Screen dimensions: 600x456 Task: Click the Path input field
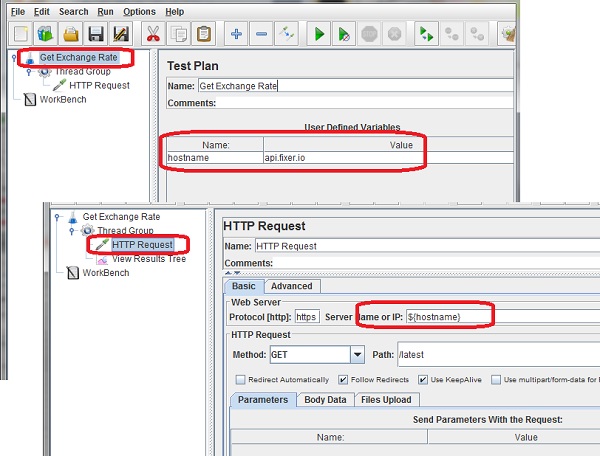tap(490, 354)
